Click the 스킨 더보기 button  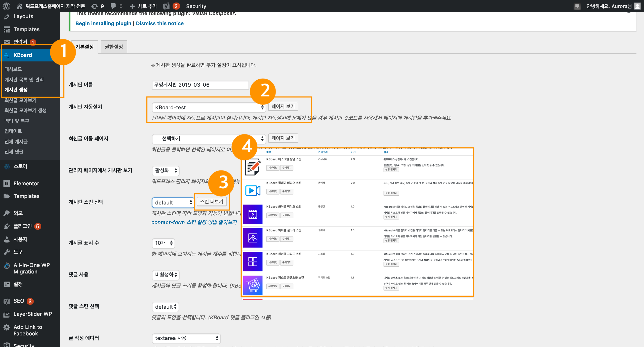click(x=212, y=201)
